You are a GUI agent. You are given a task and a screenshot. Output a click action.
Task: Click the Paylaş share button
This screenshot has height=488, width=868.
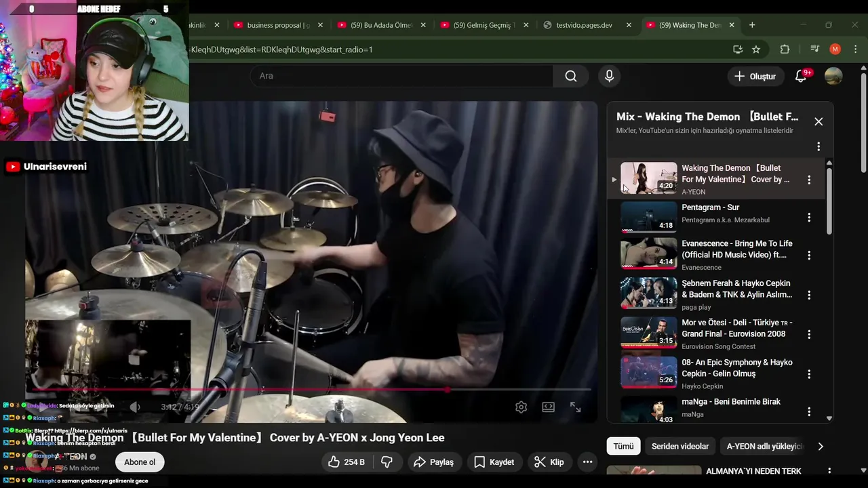pyautogui.click(x=433, y=462)
